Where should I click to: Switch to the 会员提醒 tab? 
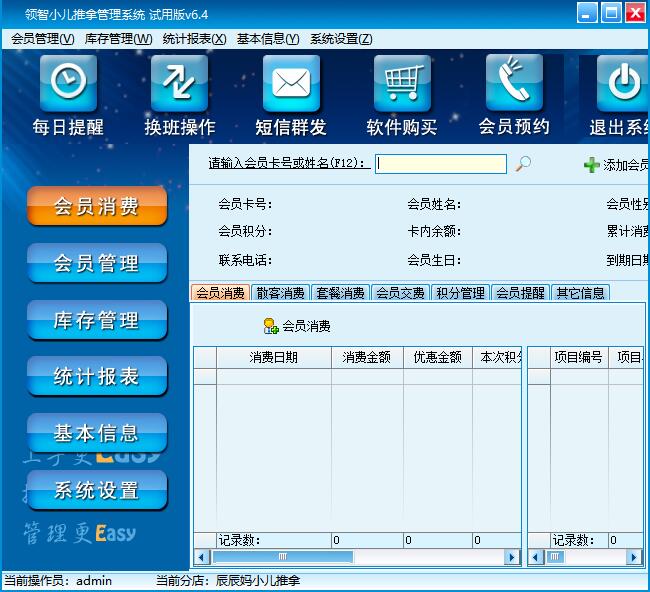521,293
